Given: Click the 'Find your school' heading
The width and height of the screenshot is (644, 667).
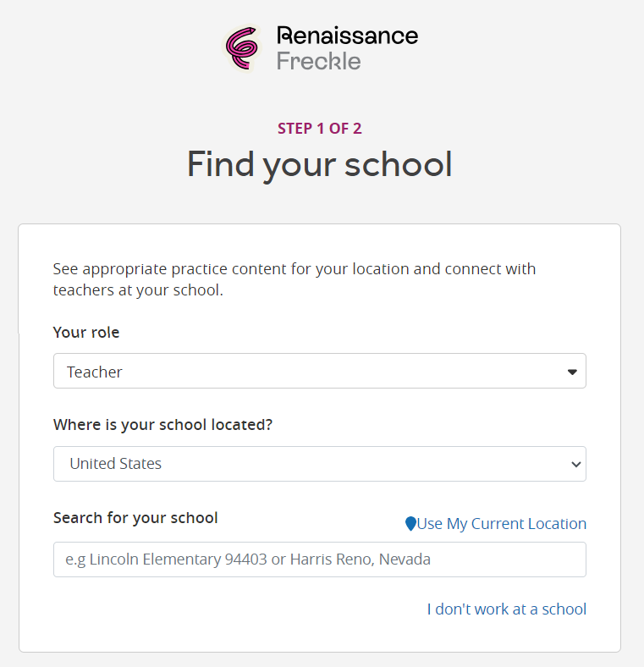Looking at the screenshot, I should click(319, 164).
